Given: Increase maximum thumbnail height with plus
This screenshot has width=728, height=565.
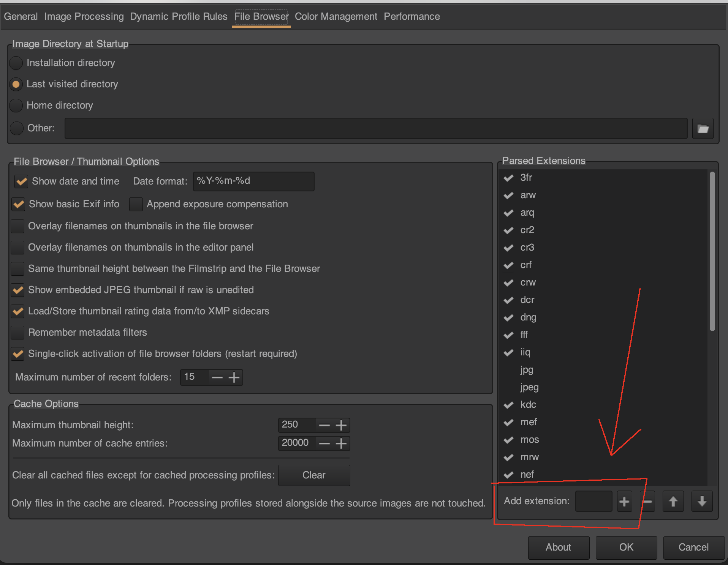Looking at the screenshot, I should click(341, 425).
